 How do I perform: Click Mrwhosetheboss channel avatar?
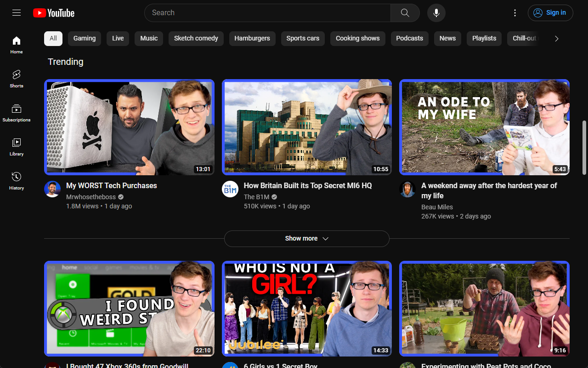(x=52, y=189)
